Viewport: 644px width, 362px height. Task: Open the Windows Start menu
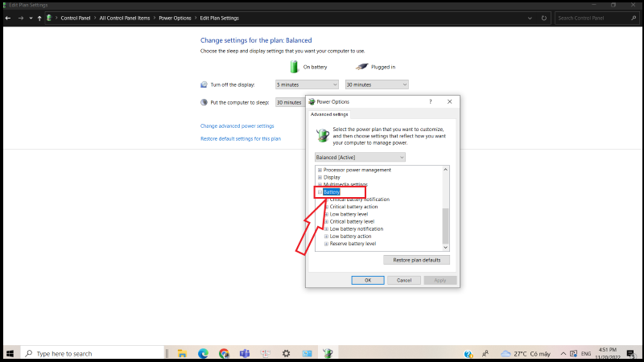10,353
